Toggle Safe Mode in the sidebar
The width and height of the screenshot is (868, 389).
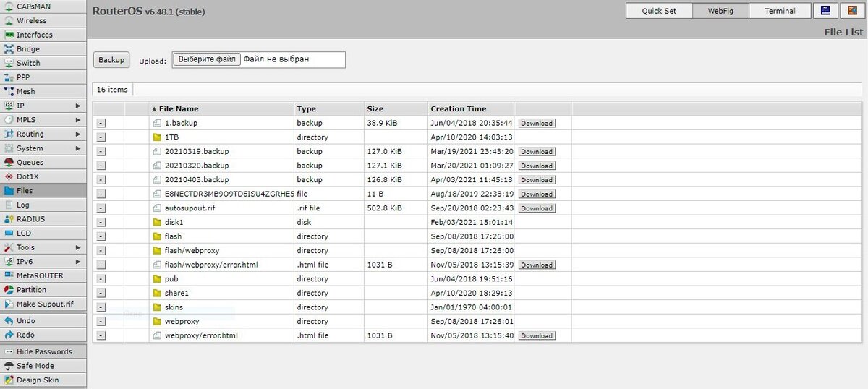tap(43, 366)
